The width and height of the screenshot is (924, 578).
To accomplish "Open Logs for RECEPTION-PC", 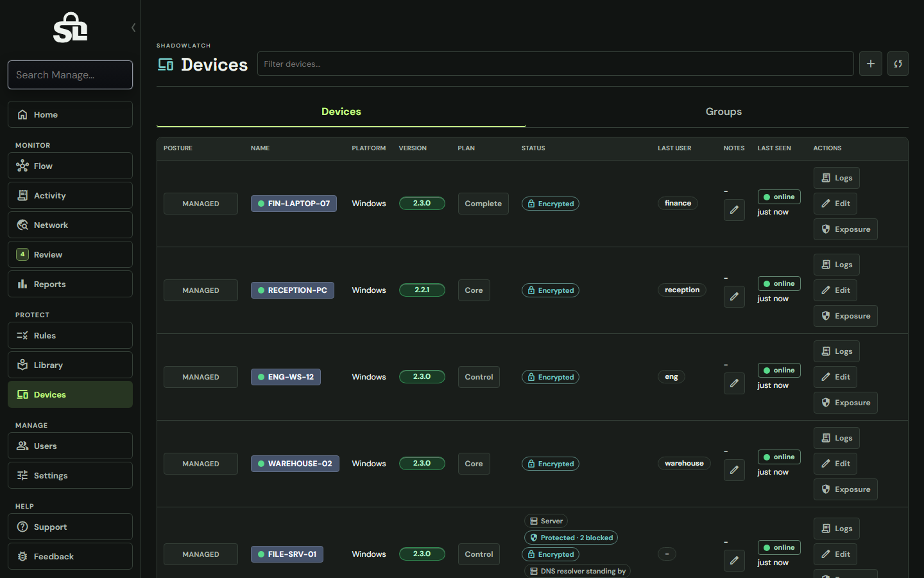I will click(837, 265).
